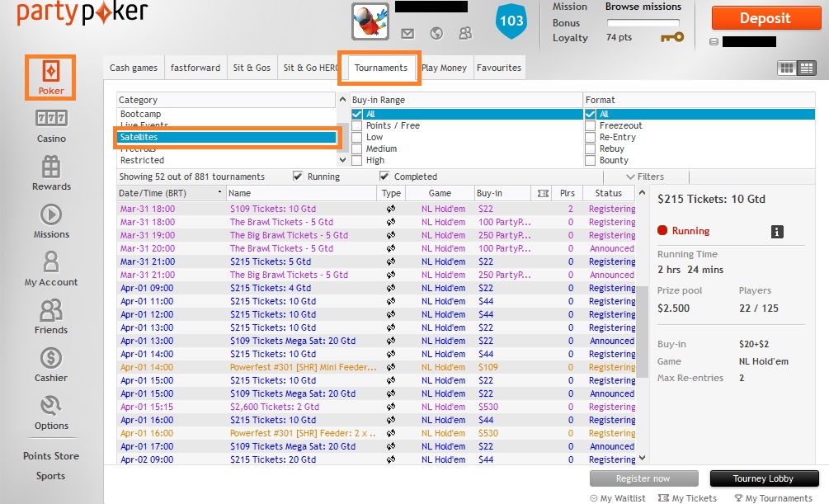
Task: Toggle the Format All checkbox
Action: pos(590,114)
